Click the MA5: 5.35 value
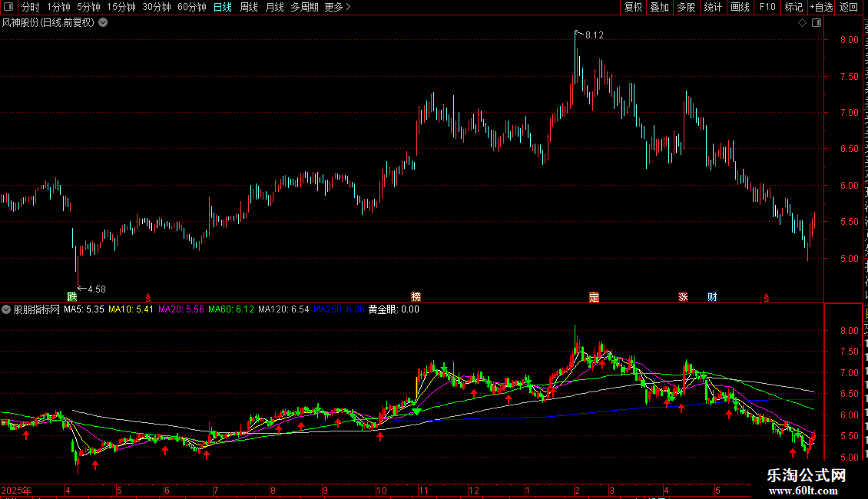Screen dimensions: 868x499 pos(84,310)
